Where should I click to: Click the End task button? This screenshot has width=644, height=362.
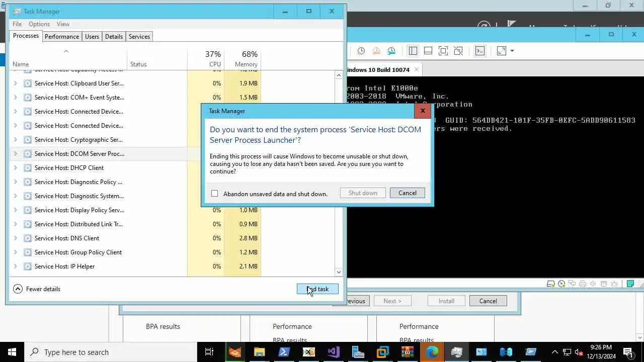317,289
